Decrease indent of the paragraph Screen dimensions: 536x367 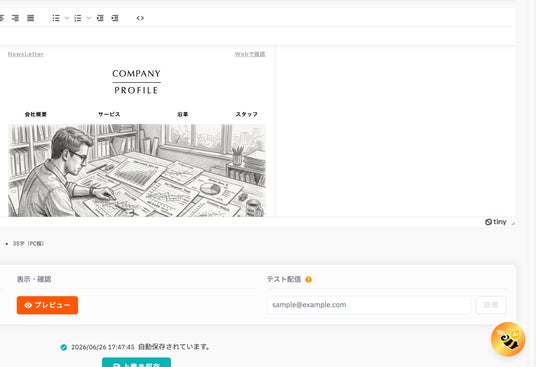pos(100,18)
